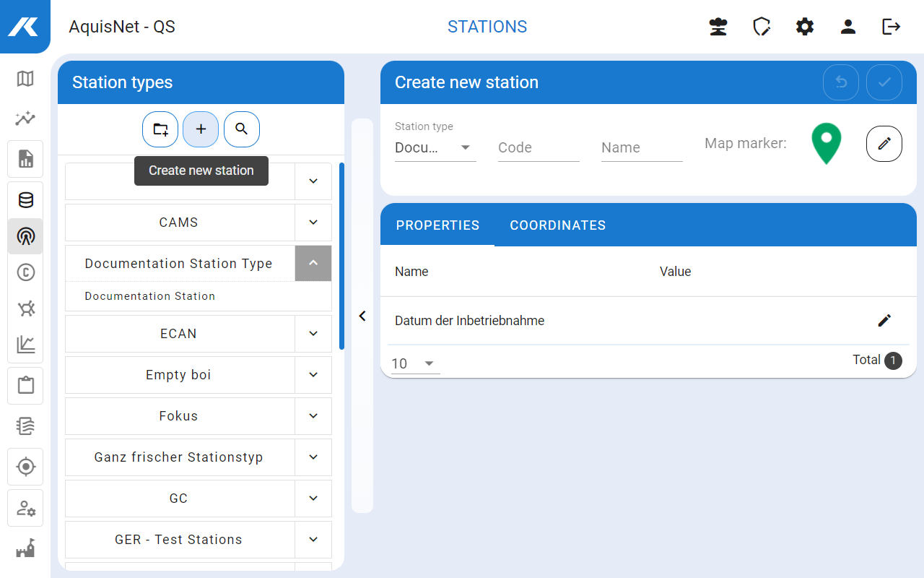Select the PROPERTIES tab
This screenshot has height=578, width=924.
coord(437,225)
